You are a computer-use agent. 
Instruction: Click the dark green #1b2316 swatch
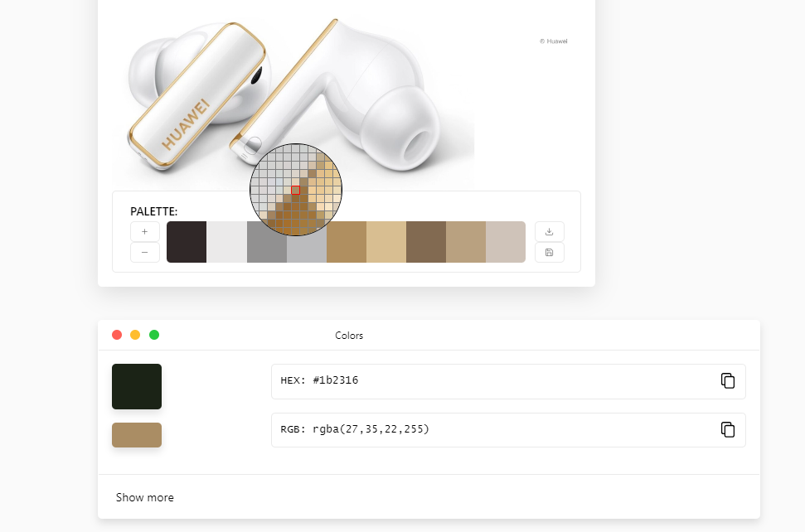(x=137, y=386)
